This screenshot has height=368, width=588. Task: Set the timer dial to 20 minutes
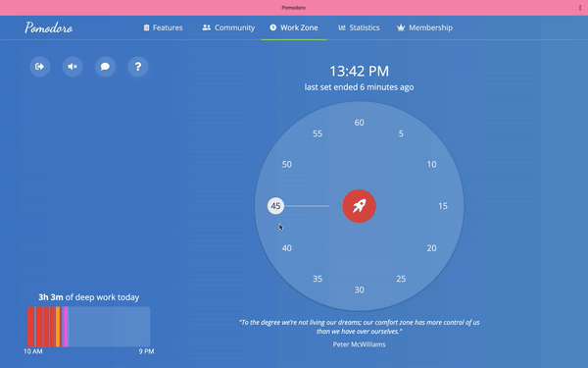[431, 248]
